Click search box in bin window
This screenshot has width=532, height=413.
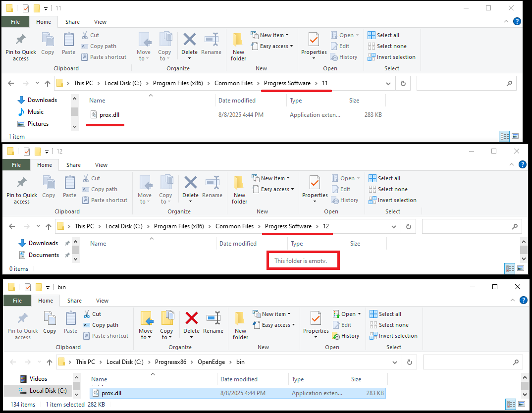473,362
